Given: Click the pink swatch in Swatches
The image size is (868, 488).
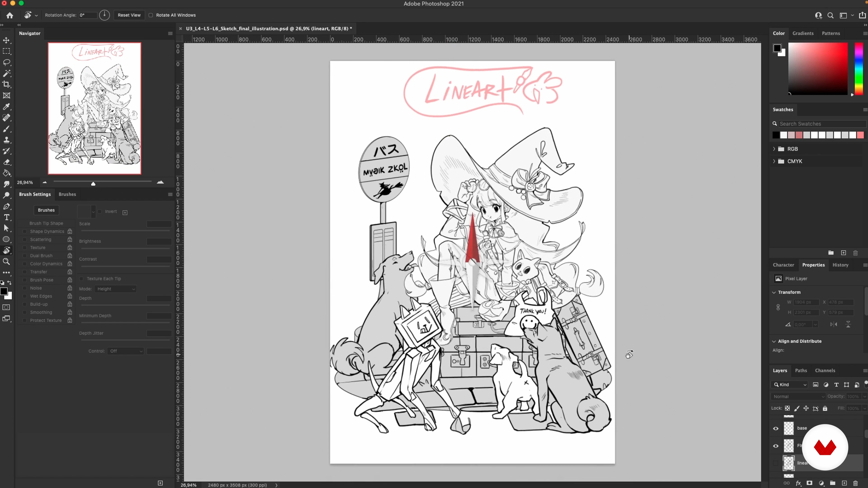Looking at the screenshot, I should point(860,135).
